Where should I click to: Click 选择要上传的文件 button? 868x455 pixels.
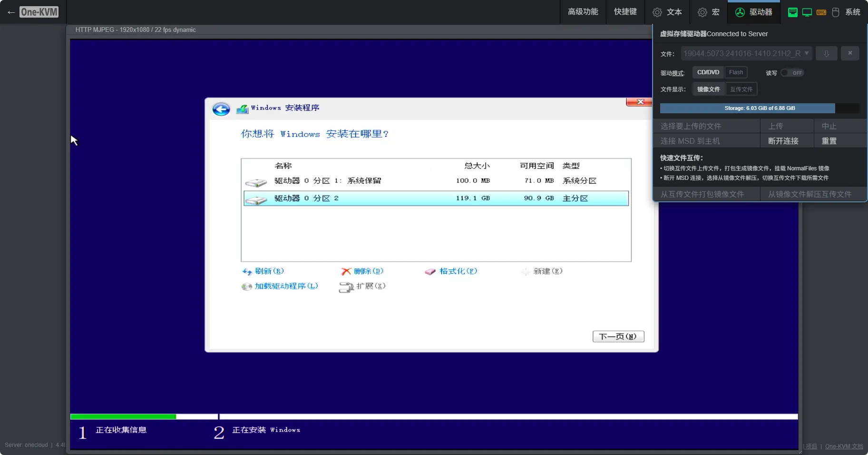pyautogui.click(x=706, y=126)
